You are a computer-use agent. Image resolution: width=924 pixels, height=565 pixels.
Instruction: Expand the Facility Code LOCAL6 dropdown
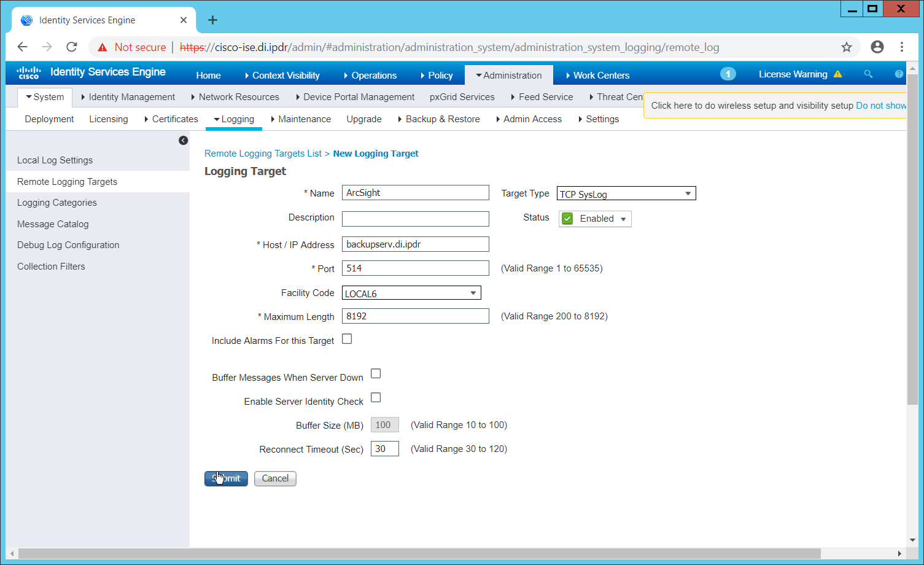pos(411,294)
